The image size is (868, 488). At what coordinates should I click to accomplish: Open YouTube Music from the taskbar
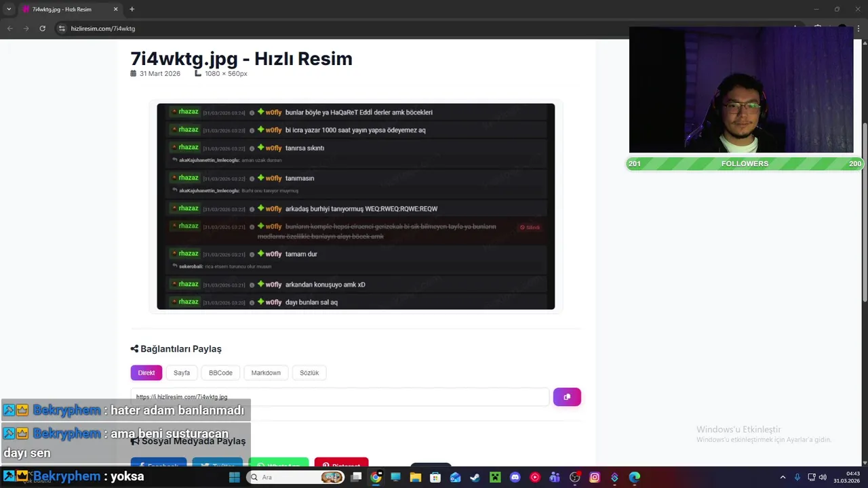tap(535, 477)
